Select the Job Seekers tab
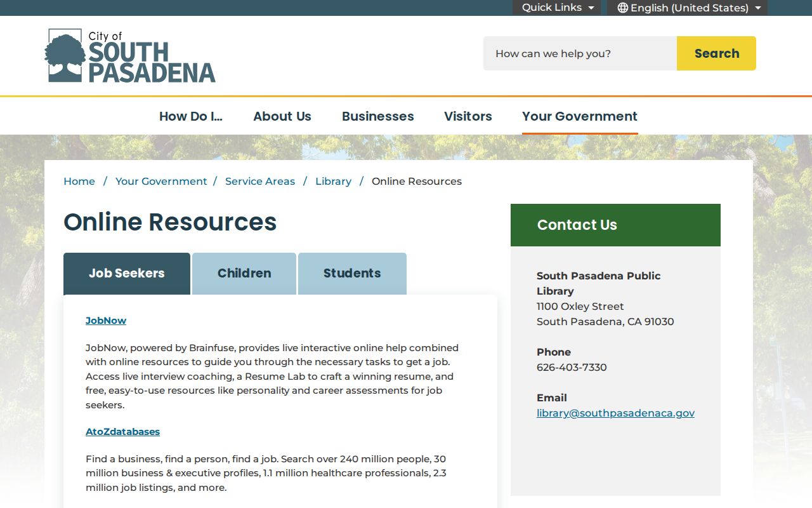812x508 pixels. pos(127,274)
